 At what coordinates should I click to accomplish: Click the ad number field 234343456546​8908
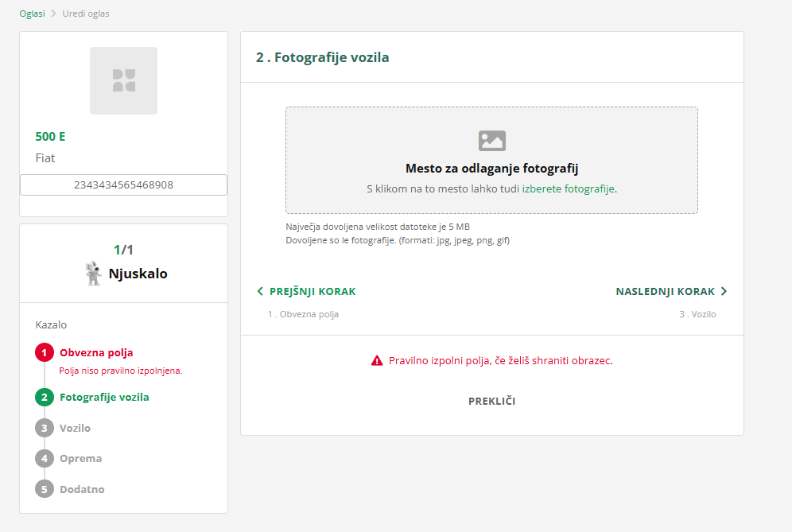[123, 184]
